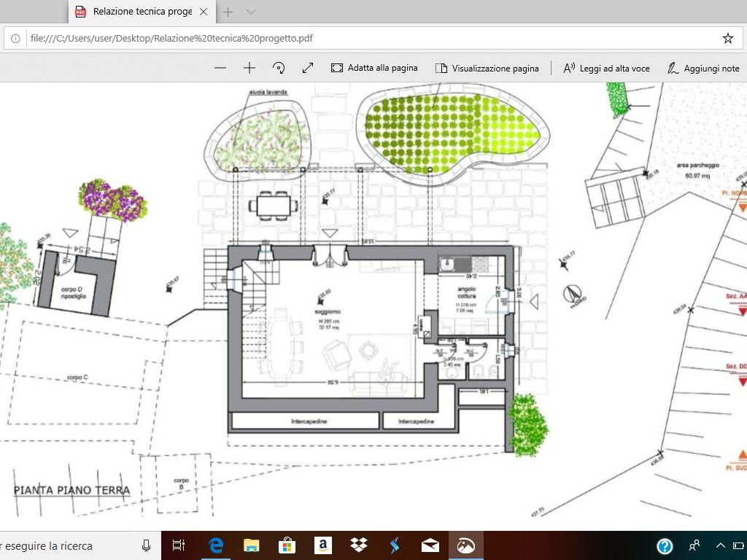
Task: Activate voice search microphone in taskbar
Action: coord(146,545)
